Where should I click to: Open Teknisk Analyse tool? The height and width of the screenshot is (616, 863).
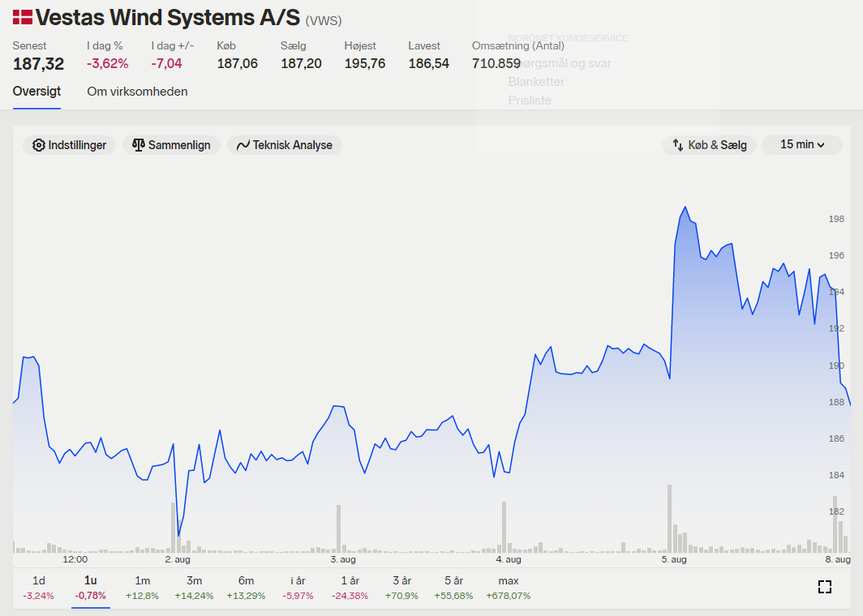point(285,145)
